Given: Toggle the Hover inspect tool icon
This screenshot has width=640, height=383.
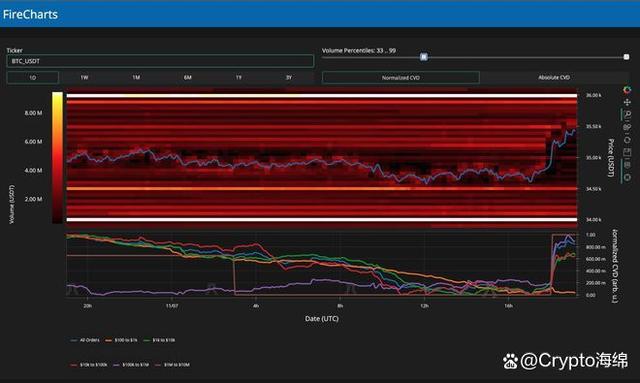Looking at the screenshot, I should (627, 165).
